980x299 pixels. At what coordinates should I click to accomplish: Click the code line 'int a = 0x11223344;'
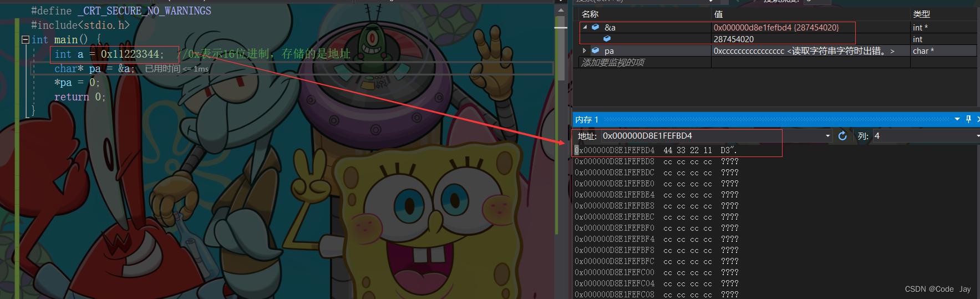click(x=109, y=54)
